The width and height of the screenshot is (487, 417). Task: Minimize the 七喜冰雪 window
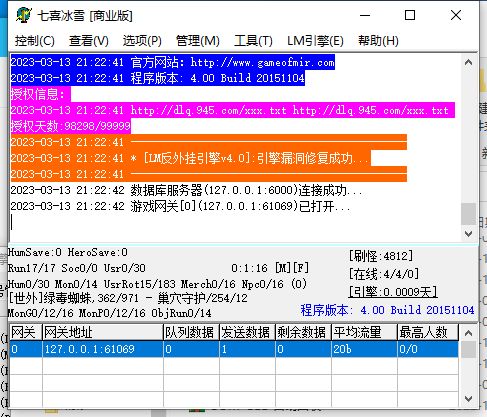[365, 15]
